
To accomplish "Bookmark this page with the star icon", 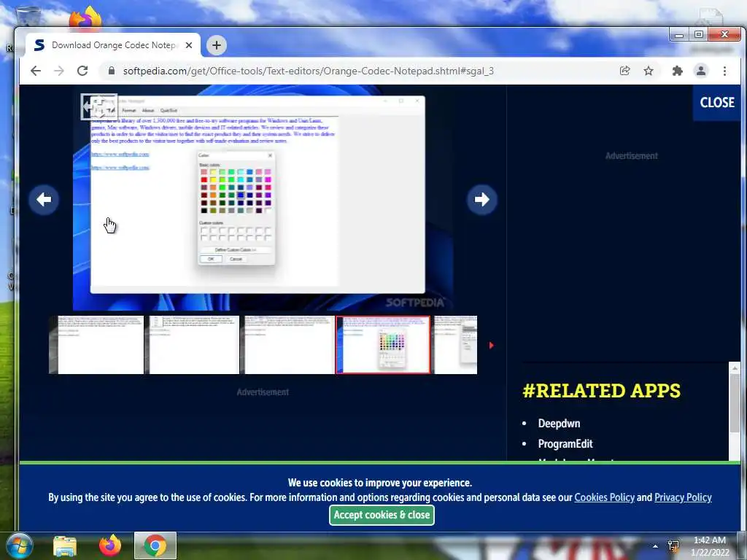I will 649,71.
